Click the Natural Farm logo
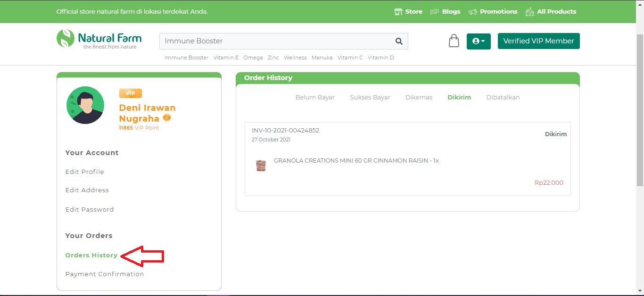 (99, 39)
